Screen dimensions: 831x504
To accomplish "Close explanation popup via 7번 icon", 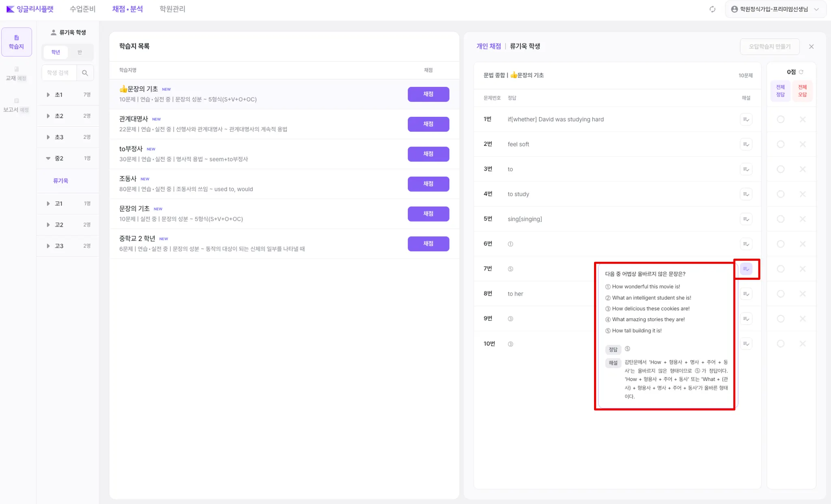I will 746,269.
